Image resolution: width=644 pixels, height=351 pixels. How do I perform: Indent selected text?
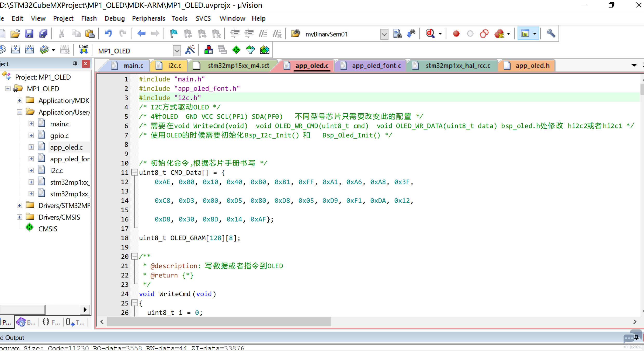(235, 34)
